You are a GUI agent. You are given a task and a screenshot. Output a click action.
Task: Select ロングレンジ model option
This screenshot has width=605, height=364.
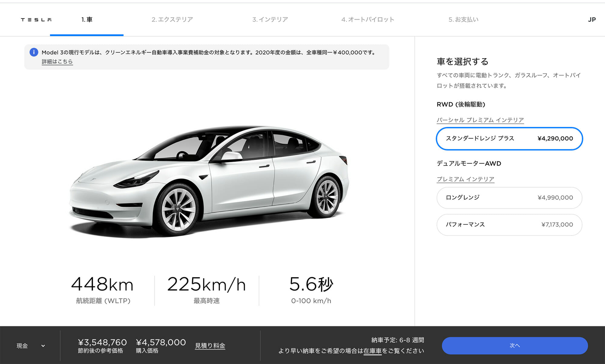509,198
